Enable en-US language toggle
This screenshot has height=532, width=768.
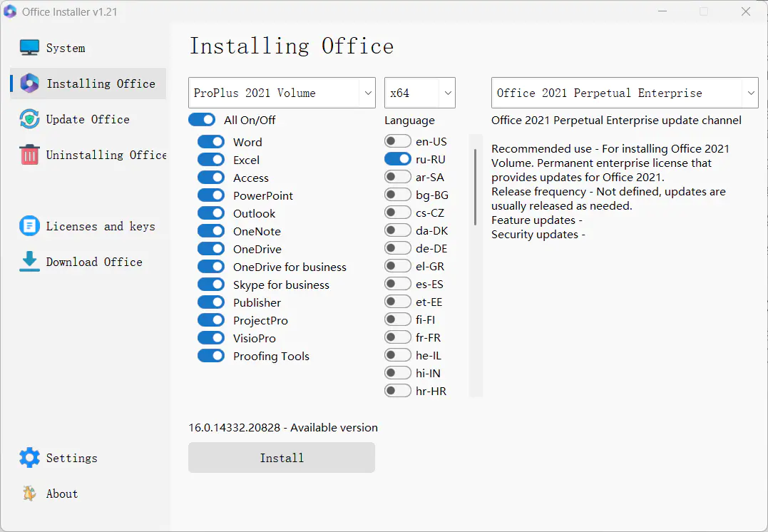[x=398, y=141]
